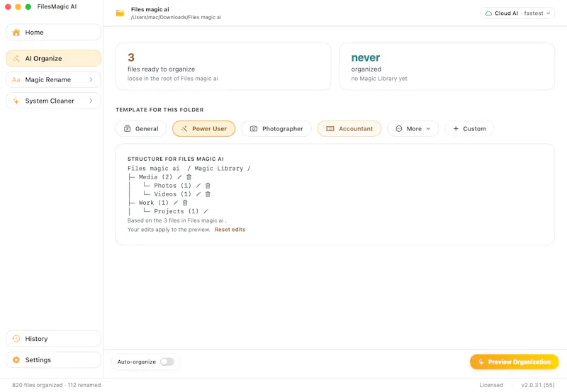Choose the Photographer template
The height and width of the screenshot is (392, 567).
pyautogui.click(x=276, y=129)
